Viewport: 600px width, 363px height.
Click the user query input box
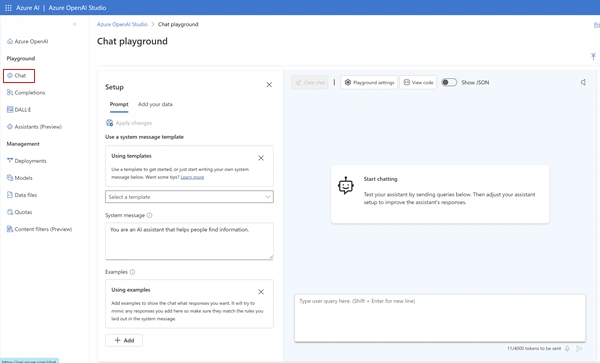coord(440,318)
